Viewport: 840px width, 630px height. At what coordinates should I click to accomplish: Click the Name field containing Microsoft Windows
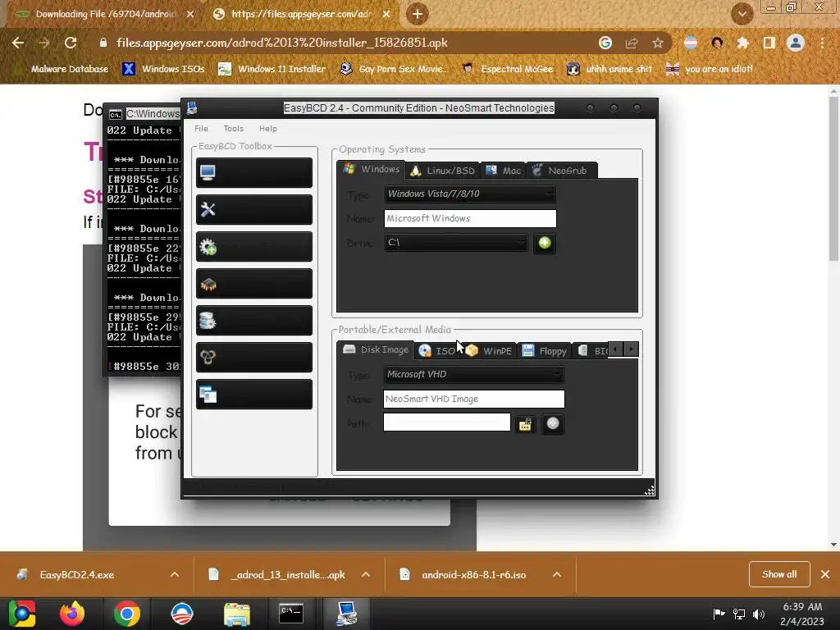coord(470,218)
